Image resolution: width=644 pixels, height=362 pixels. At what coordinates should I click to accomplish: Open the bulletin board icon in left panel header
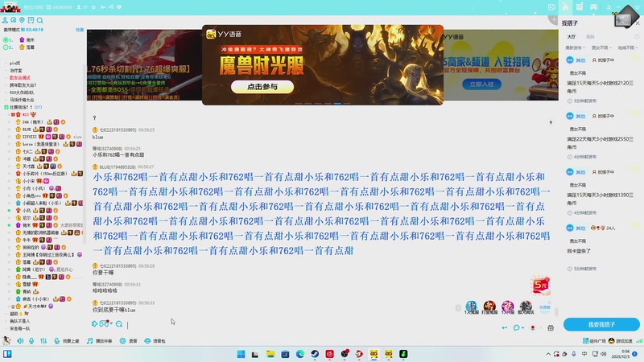tap(31, 20)
